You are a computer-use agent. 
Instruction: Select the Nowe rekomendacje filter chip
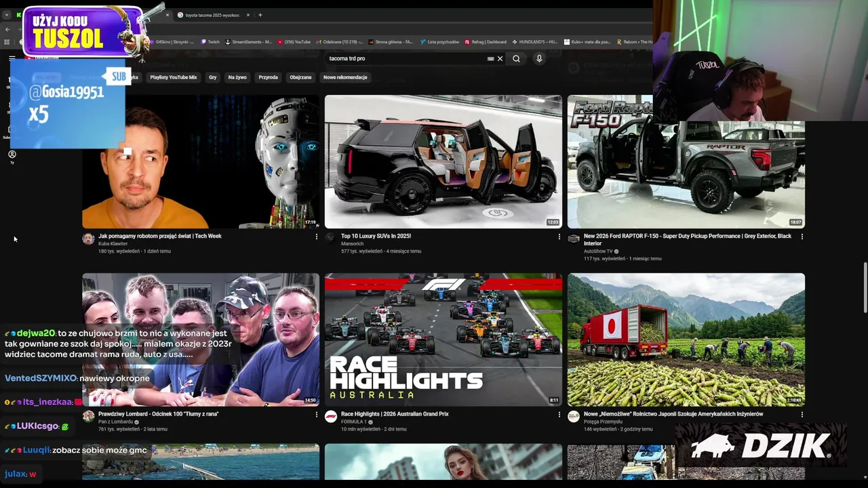coord(345,77)
